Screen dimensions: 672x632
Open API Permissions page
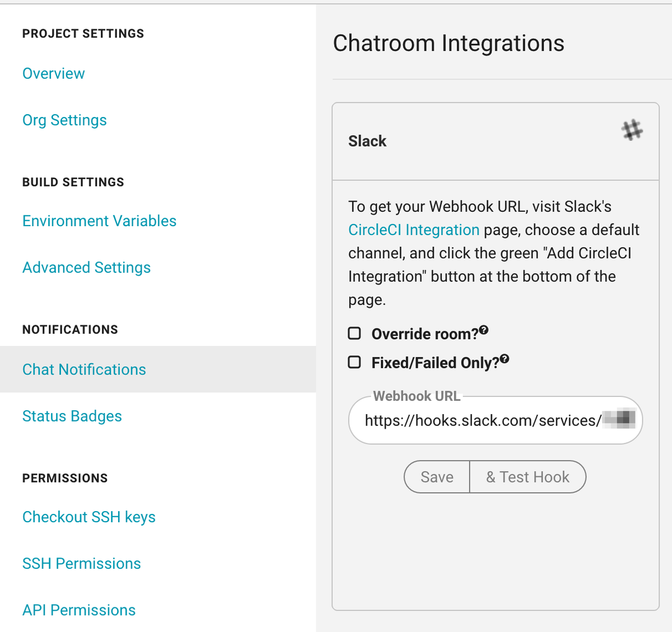pos(79,610)
